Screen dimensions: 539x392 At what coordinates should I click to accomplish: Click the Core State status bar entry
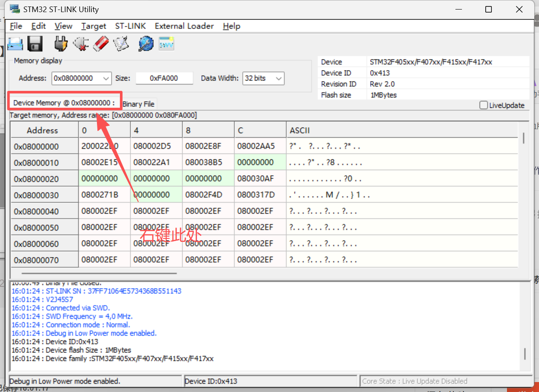pos(446,381)
